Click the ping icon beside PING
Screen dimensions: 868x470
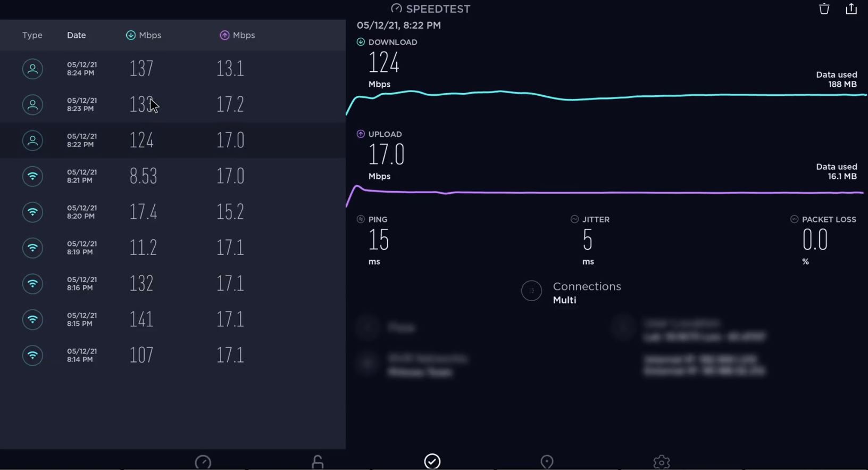[361, 219]
